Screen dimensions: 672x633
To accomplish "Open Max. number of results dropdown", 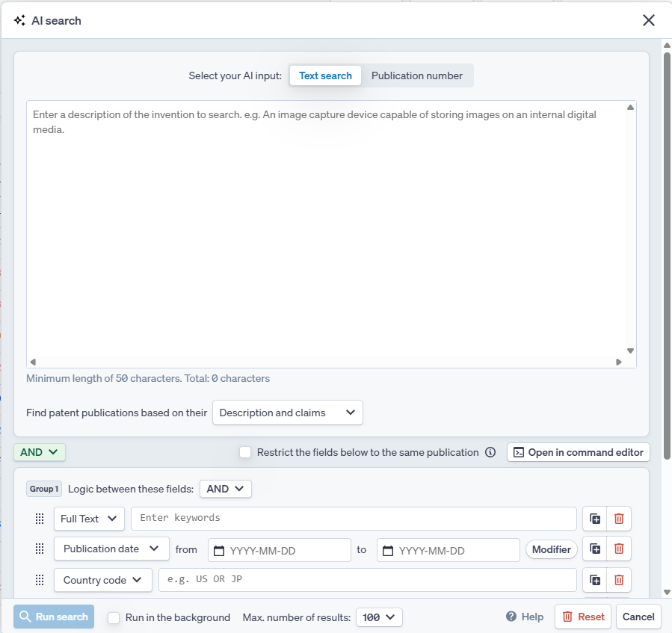I will (380, 617).
